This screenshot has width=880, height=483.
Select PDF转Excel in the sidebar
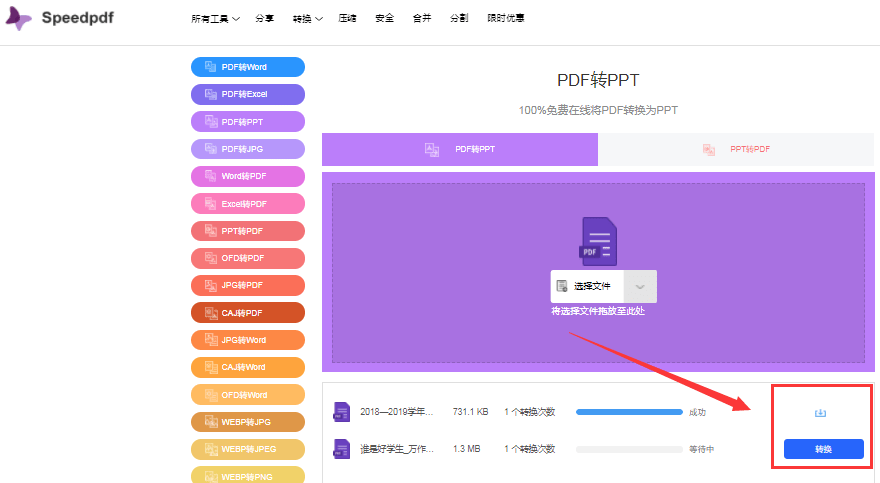point(247,94)
